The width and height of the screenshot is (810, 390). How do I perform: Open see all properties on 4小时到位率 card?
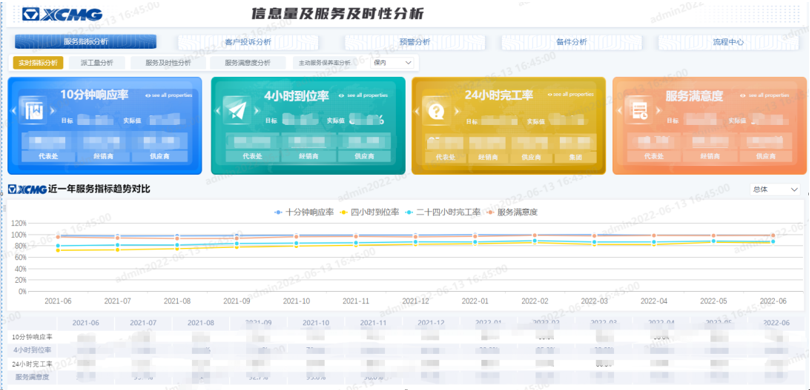click(x=363, y=96)
